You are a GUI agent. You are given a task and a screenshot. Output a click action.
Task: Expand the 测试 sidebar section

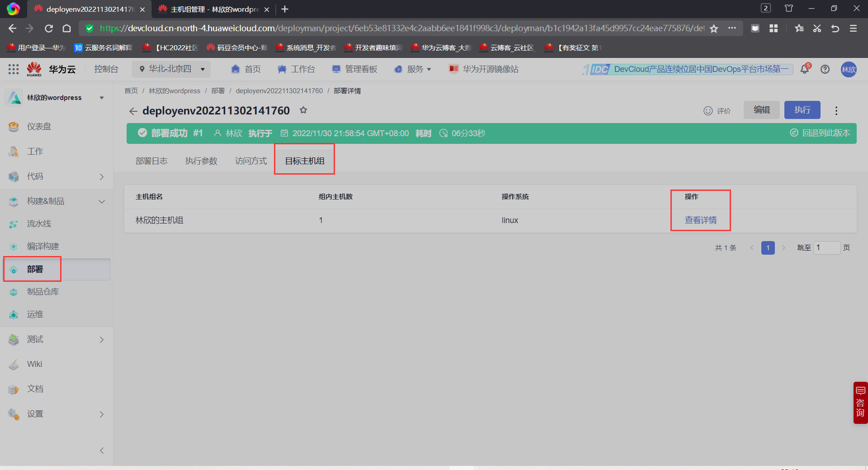coord(102,339)
